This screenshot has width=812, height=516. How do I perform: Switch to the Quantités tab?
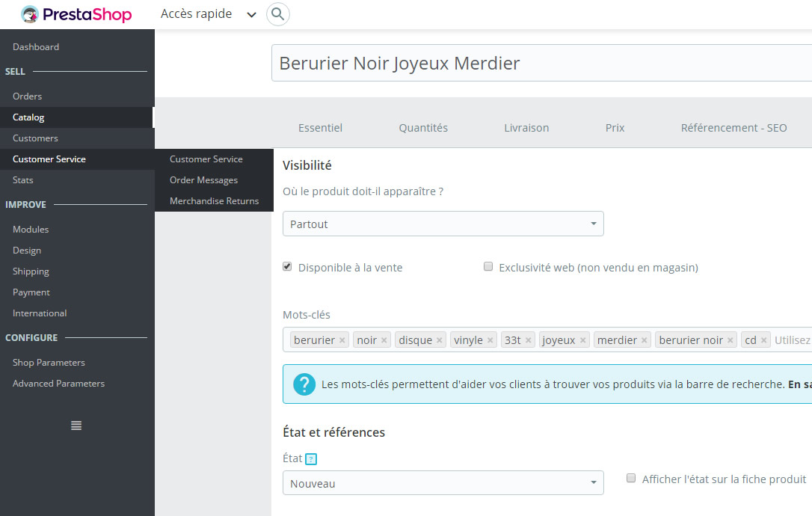(423, 128)
